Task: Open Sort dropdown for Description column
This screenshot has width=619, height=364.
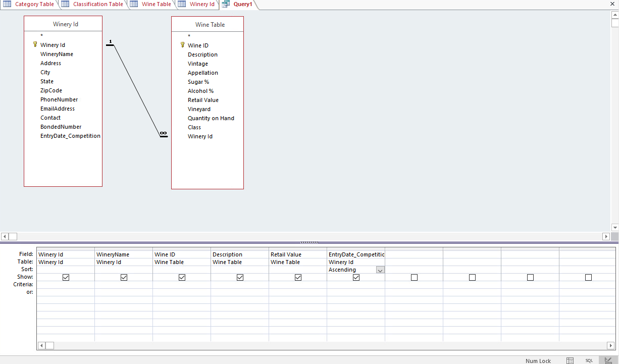Action: [240, 269]
